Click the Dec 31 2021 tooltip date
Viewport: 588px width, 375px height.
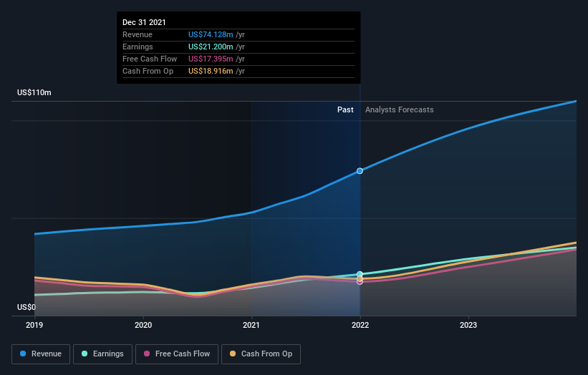tap(144, 22)
